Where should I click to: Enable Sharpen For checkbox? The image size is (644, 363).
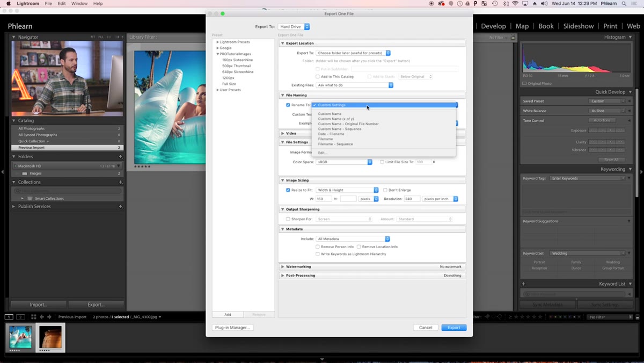[x=288, y=219]
